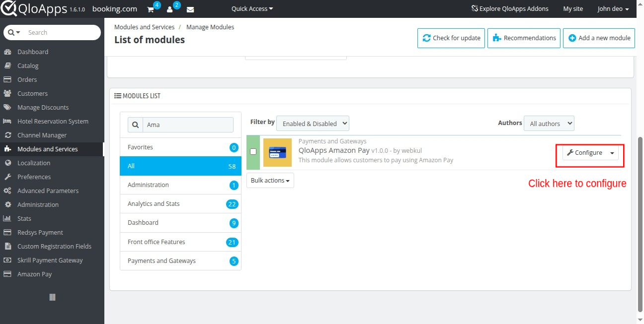This screenshot has height=324, width=644.
Task: Click the Manage Discounts tag icon
Action: 7,107
